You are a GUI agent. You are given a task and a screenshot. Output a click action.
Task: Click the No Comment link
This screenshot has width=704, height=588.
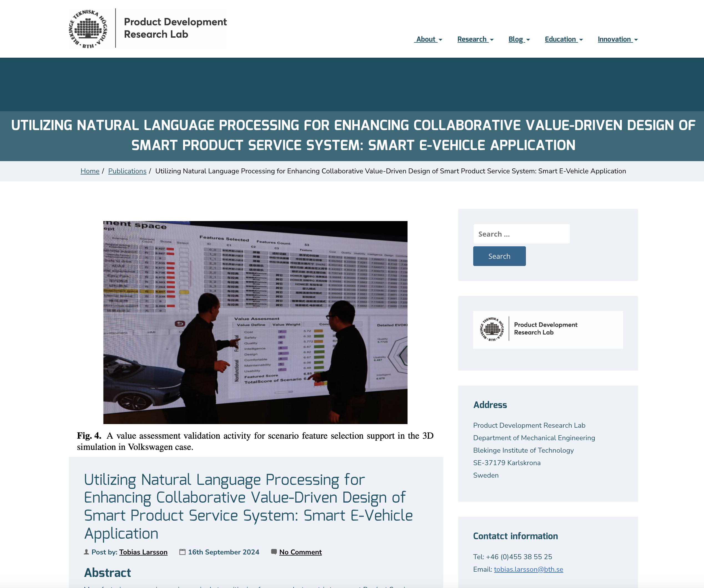coord(300,552)
